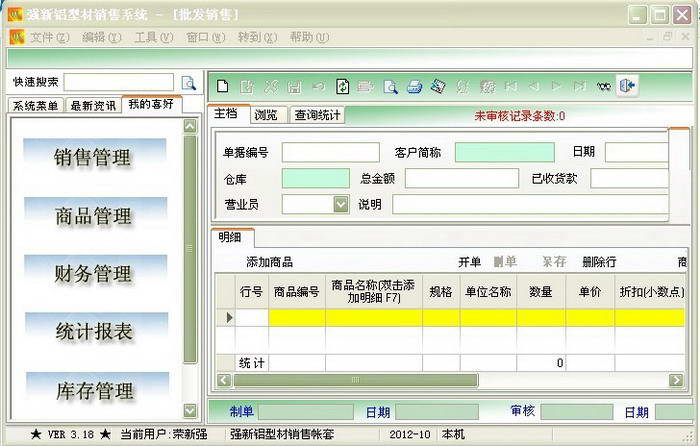
Task: Switch to the 最新资讯 tab
Action: click(x=93, y=106)
